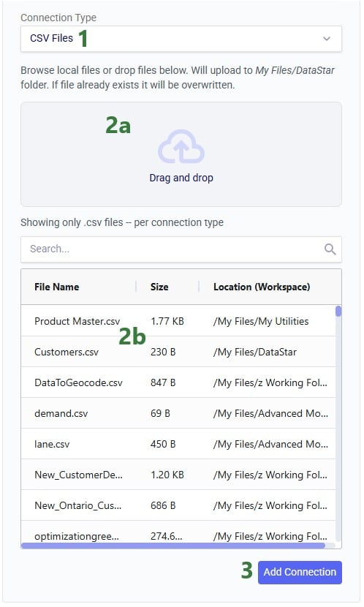Click the Add Connection button

pos(300,572)
